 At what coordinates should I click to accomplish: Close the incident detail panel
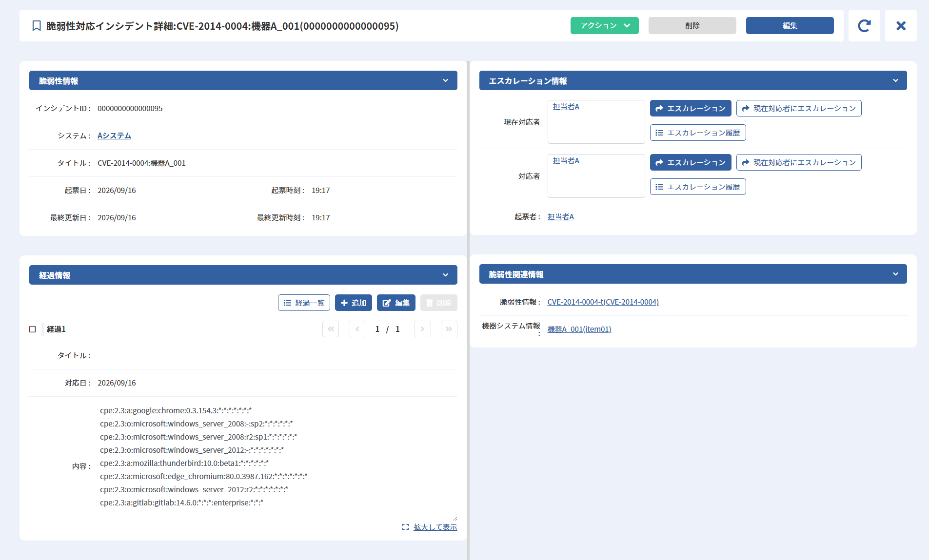(x=901, y=26)
